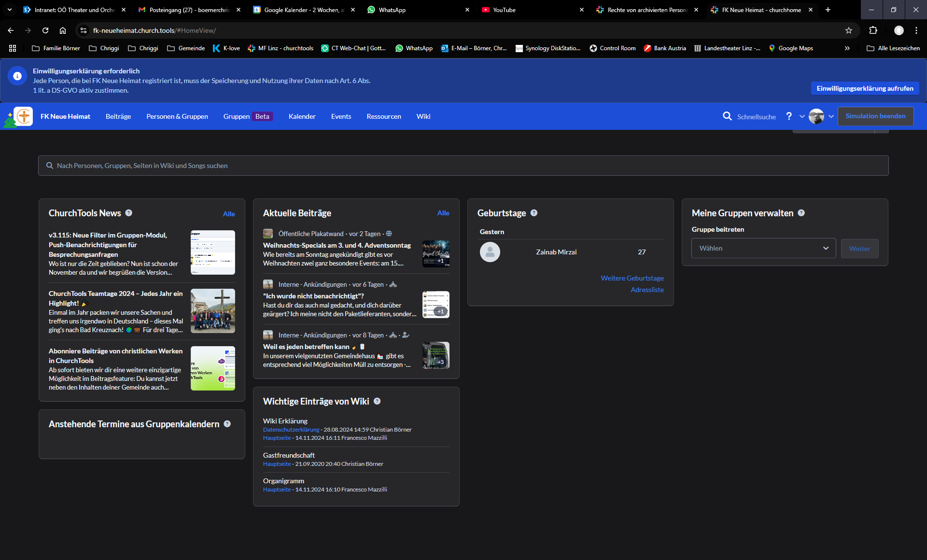
Task: Expand chevron next to profile avatar
Action: click(x=831, y=116)
